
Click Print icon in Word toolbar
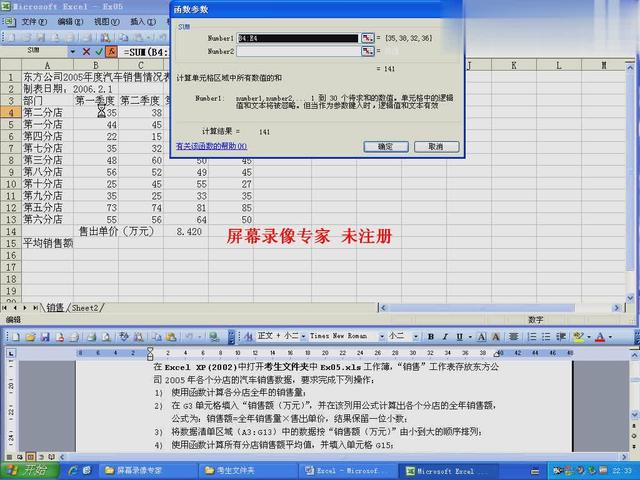[x=91, y=337]
